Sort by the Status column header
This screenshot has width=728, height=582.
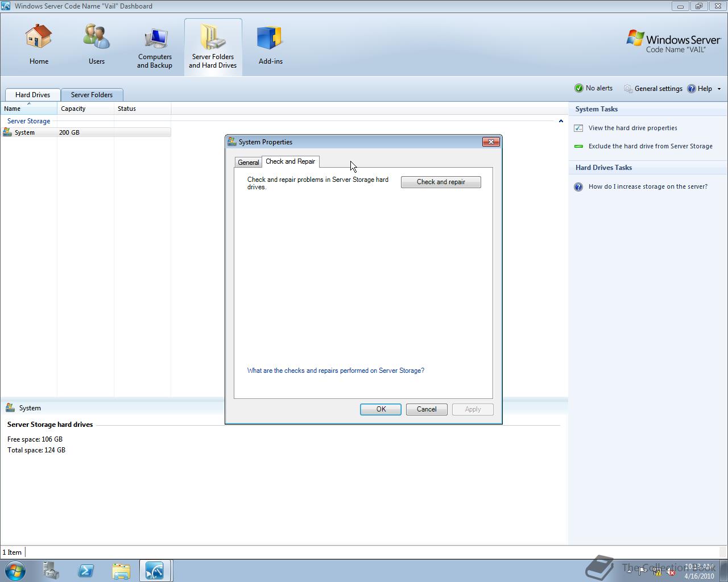(x=142, y=109)
